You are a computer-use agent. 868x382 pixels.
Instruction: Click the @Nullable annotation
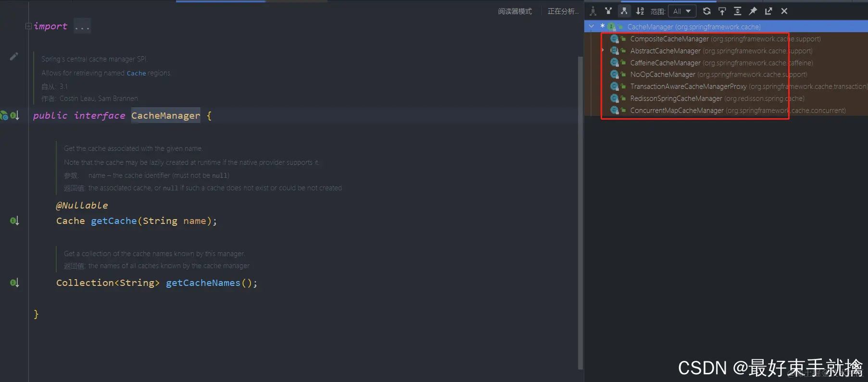click(82, 205)
